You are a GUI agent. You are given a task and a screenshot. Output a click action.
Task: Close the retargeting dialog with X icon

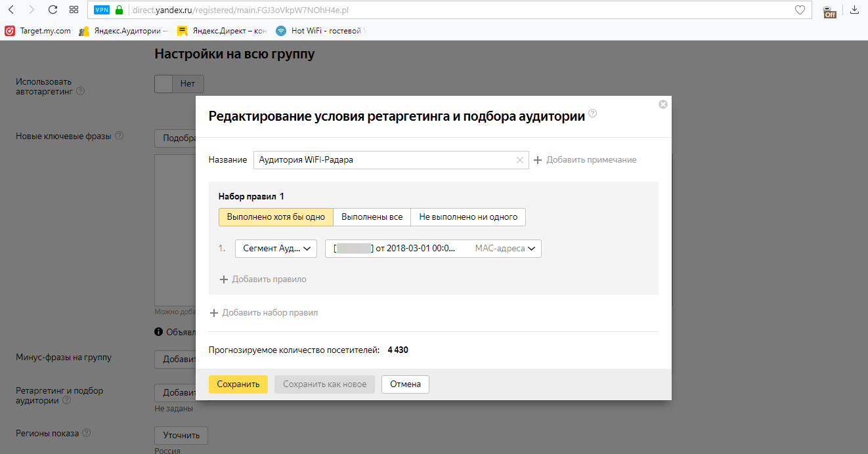663,104
